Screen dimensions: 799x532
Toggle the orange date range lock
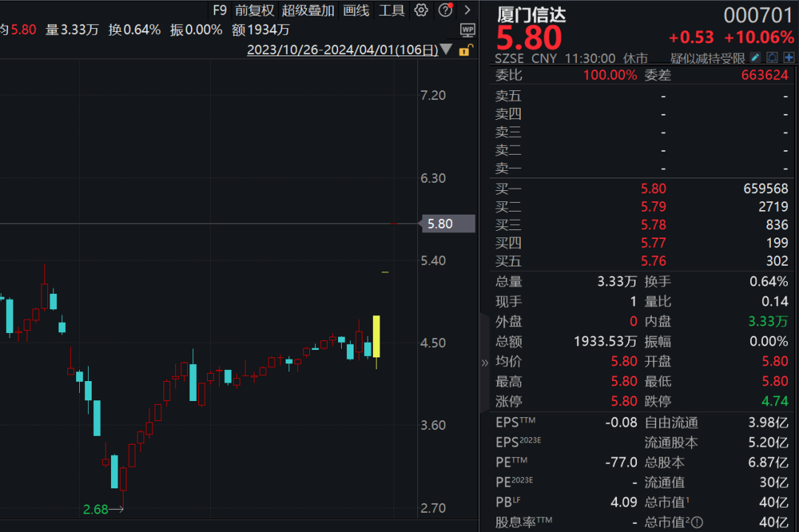[466, 50]
